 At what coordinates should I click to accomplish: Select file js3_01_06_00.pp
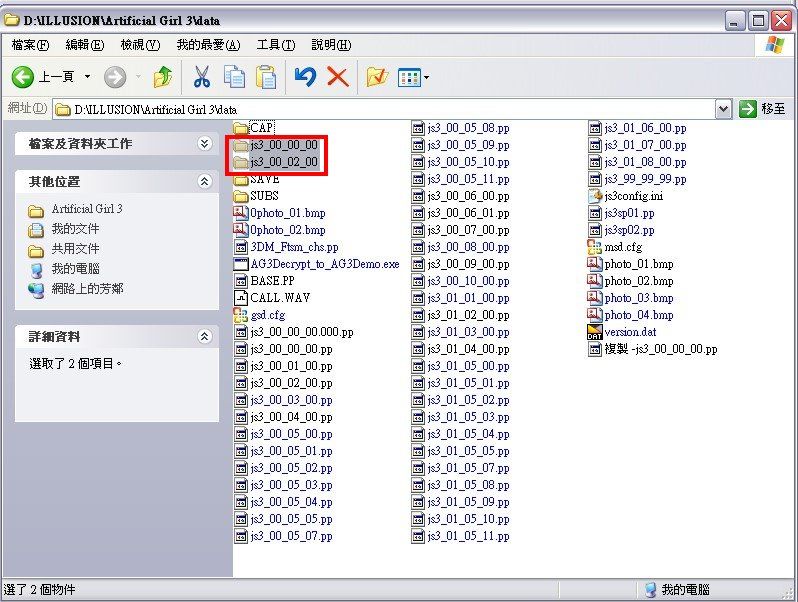[x=645, y=128]
